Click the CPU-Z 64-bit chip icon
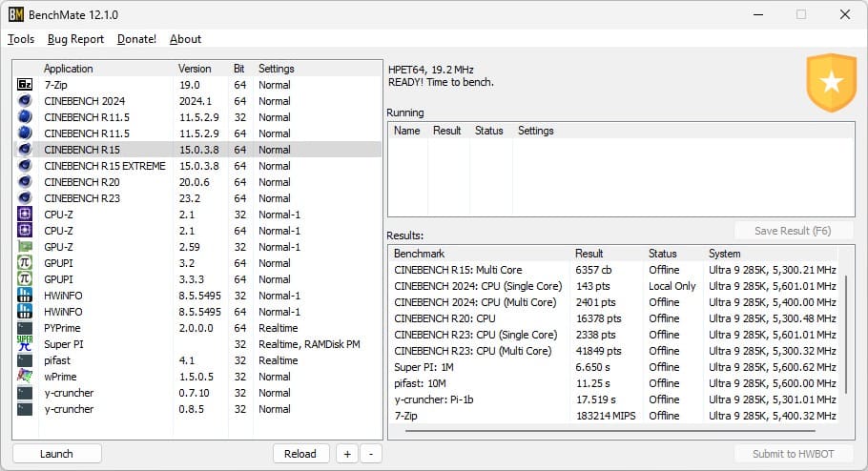Screen dimensions: 868x471 25,230
